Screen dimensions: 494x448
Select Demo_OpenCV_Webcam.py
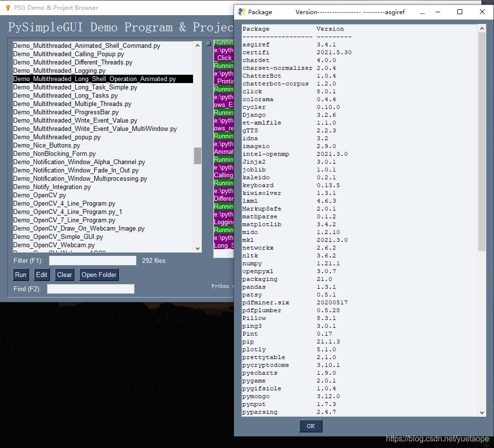click(x=103, y=245)
